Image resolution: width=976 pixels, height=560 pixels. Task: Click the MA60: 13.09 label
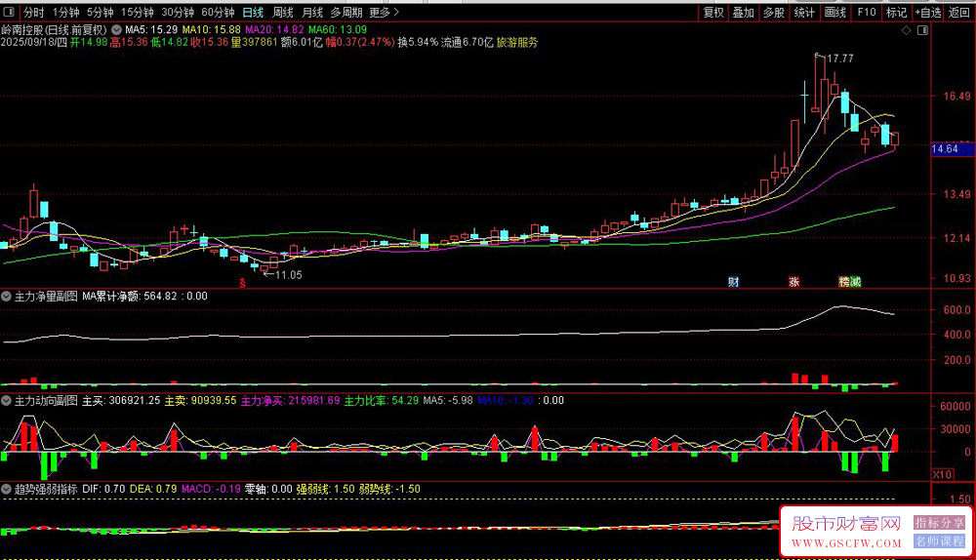tap(338, 29)
